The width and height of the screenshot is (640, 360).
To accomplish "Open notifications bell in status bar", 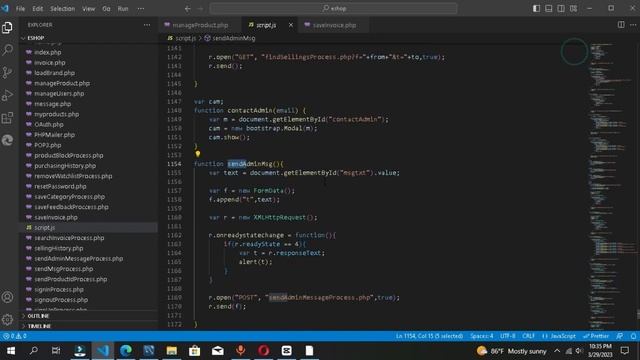I will click(633, 336).
